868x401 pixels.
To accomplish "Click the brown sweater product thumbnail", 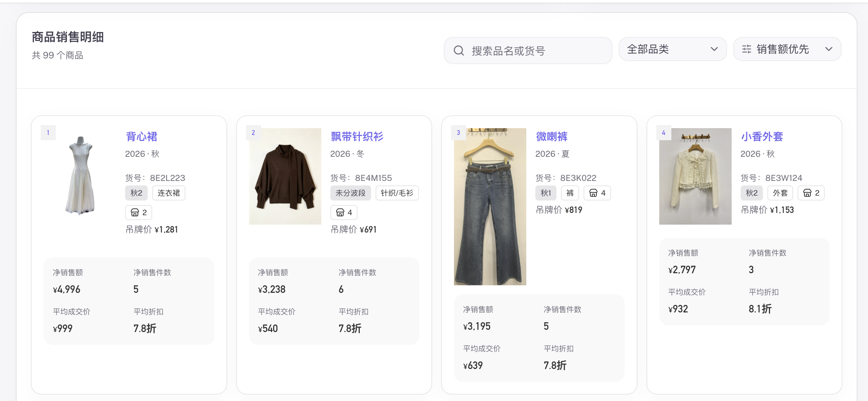I will point(285,176).
